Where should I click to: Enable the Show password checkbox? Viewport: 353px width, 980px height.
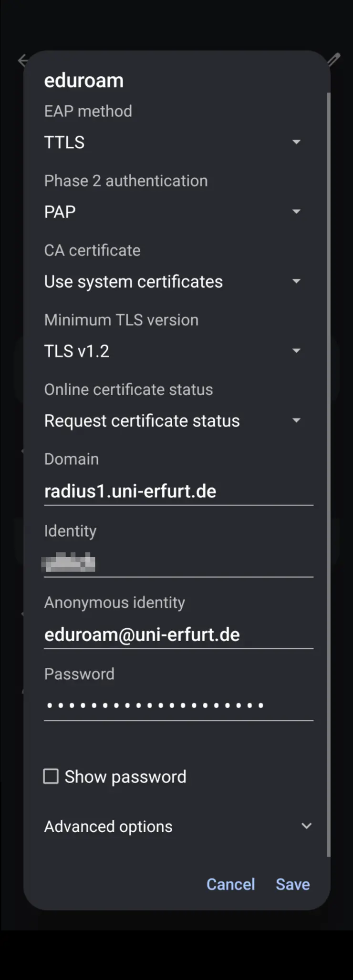pos(51,776)
